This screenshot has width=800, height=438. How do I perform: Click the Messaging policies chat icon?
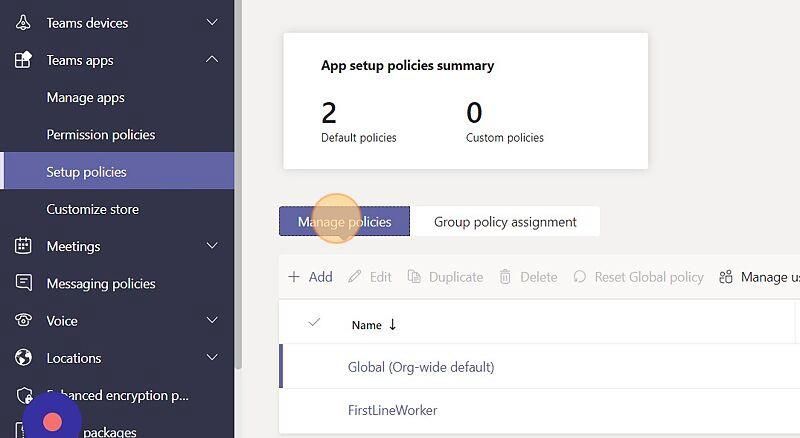click(23, 282)
